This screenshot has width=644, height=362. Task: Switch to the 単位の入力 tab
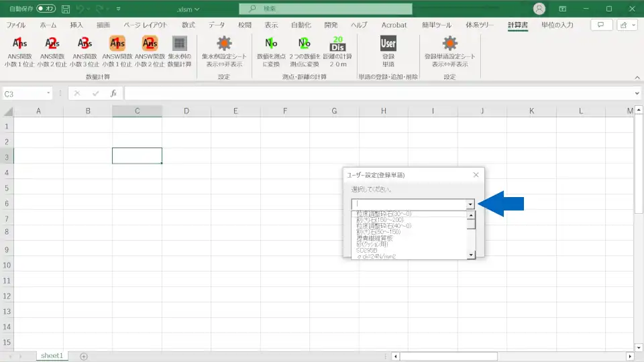557,25
